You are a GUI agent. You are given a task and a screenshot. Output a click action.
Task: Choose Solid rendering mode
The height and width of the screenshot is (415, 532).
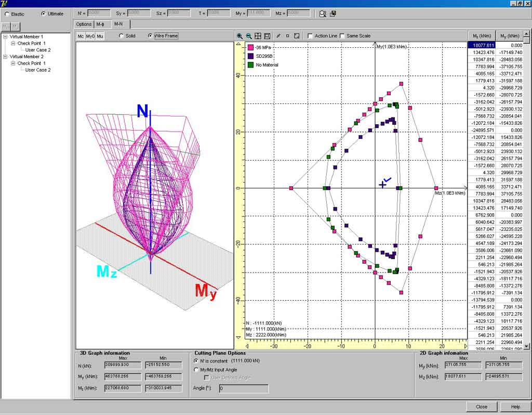point(121,36)
